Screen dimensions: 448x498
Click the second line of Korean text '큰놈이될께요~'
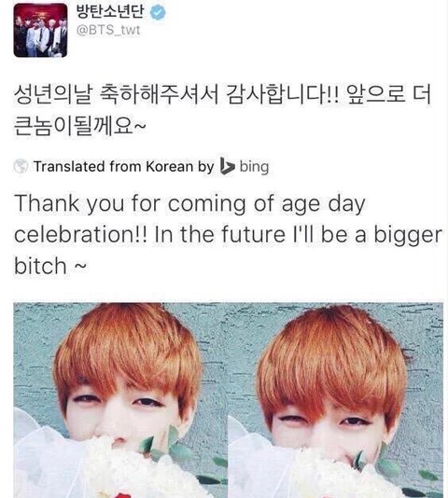pos(80,126)
